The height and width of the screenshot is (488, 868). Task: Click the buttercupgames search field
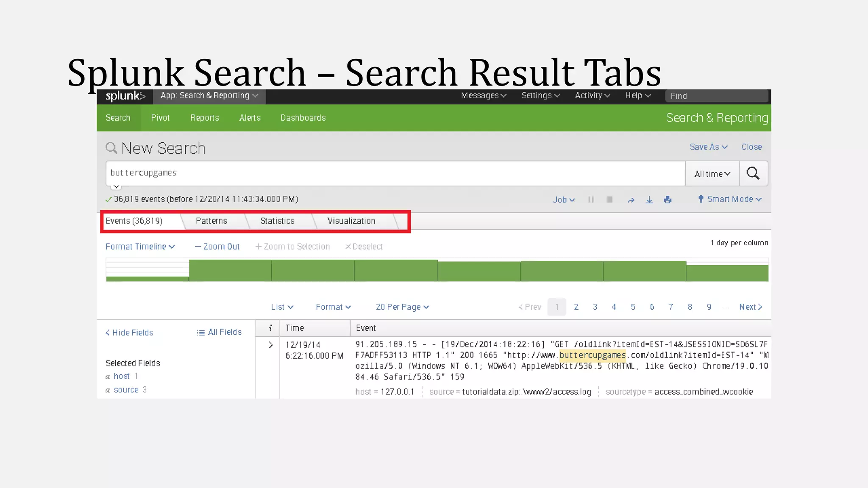point(395,173)
